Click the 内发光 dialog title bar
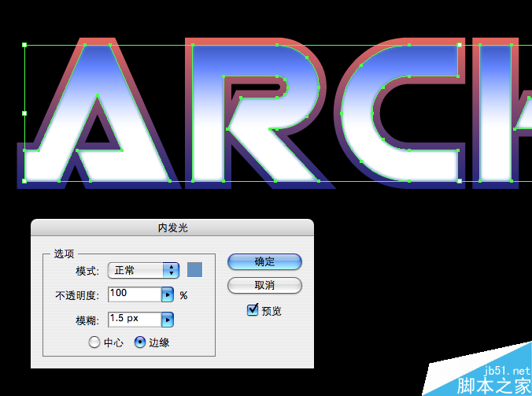The height and width of the screenshot is (396, 532). [172, 228]
